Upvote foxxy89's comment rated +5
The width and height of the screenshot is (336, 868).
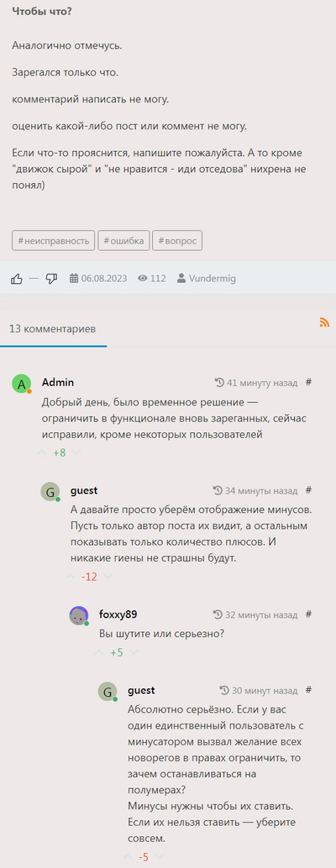(x=99, y=652)
